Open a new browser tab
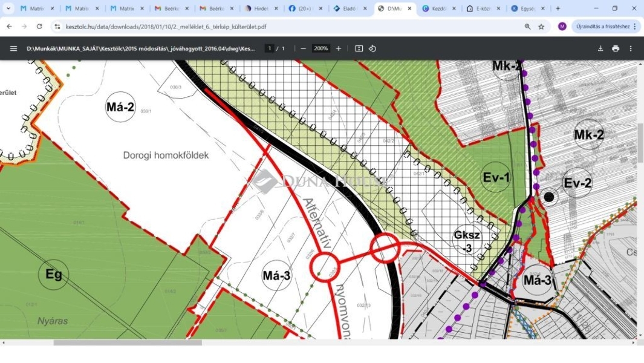Viewport: 644px width, 363px height. [x=558, y=8]
